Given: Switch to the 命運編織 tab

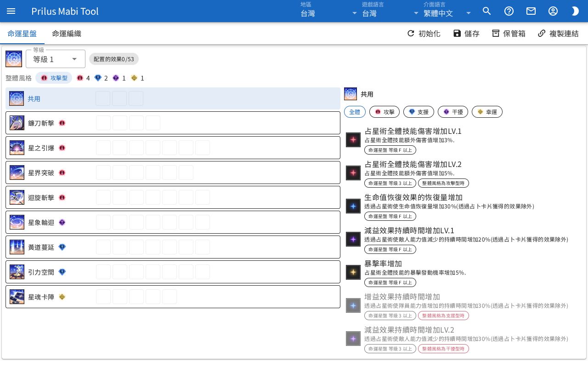Looking at the screenshot, I should [x=67, y=34].
